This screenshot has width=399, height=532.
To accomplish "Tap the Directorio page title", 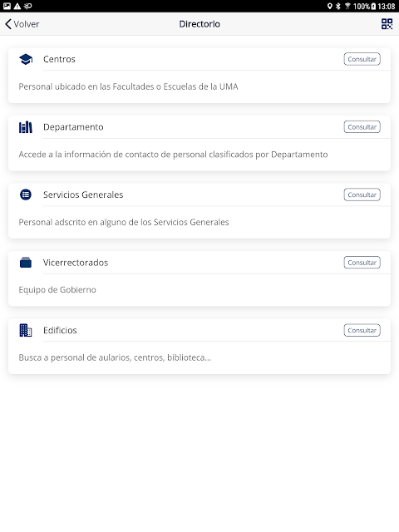I will click(x=199, y=24).
